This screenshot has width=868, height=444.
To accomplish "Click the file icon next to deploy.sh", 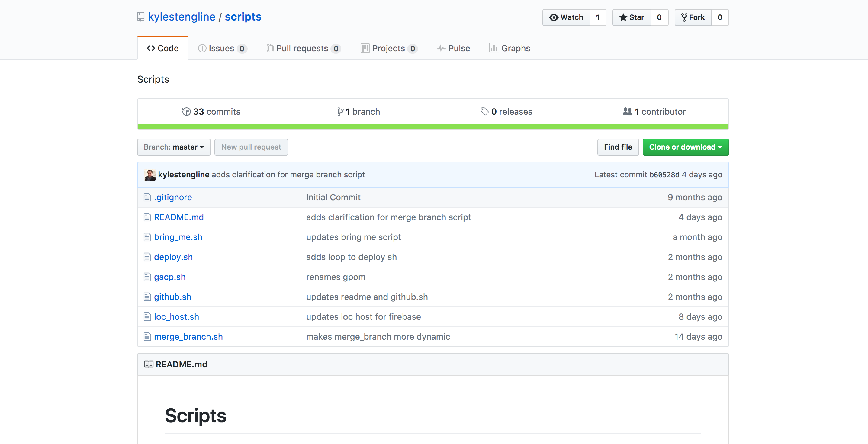I will click(147, 257).
